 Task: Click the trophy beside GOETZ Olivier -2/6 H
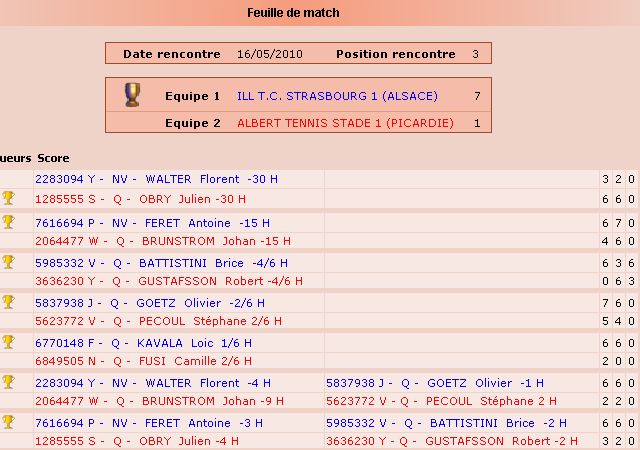[9, 301]
